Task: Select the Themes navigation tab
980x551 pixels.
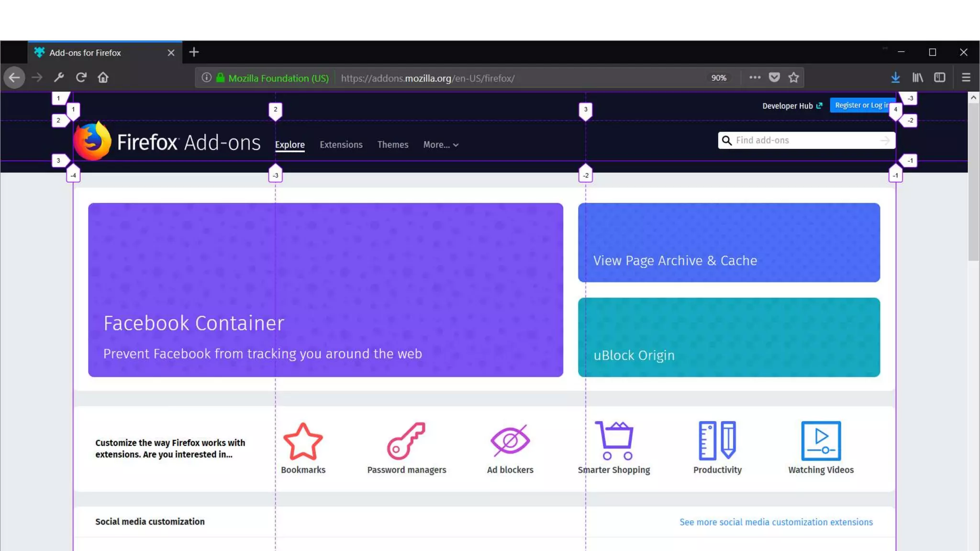Action: click(392, 145)
